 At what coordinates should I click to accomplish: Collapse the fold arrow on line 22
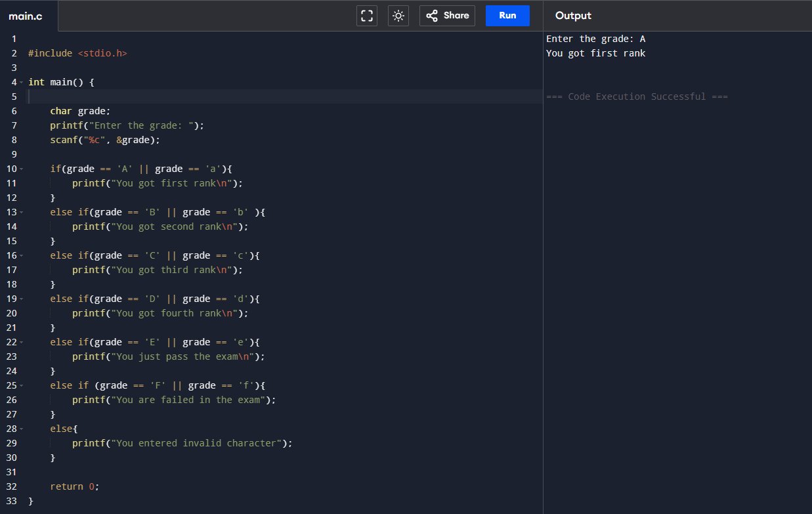point(22,343)
